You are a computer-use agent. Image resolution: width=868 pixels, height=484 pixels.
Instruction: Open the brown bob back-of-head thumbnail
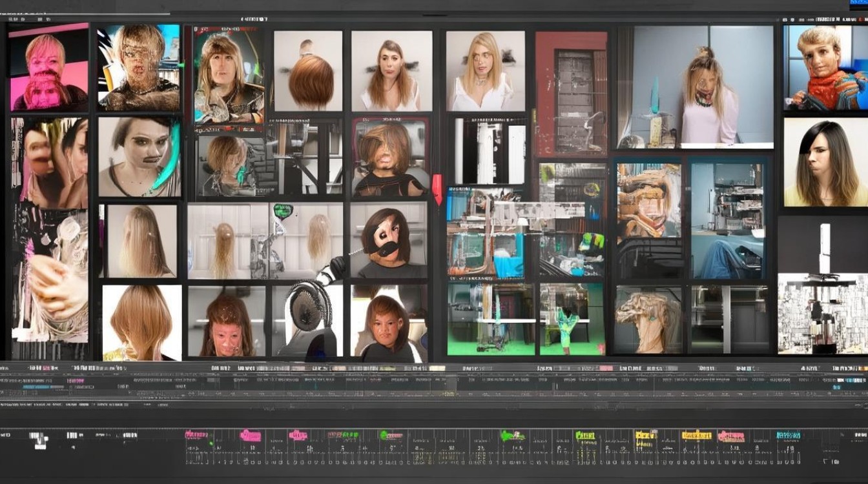[x=308, y=70]
